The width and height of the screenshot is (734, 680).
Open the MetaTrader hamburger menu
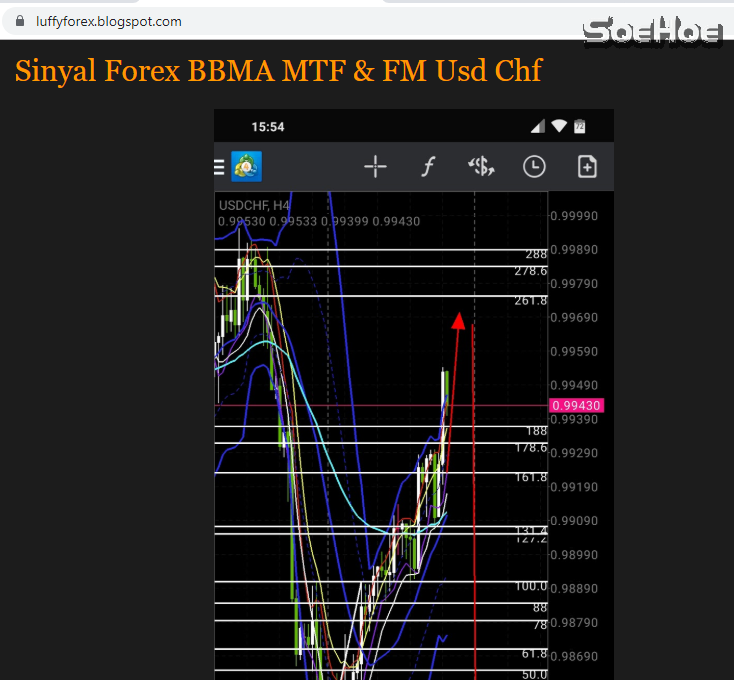point(219,167)
